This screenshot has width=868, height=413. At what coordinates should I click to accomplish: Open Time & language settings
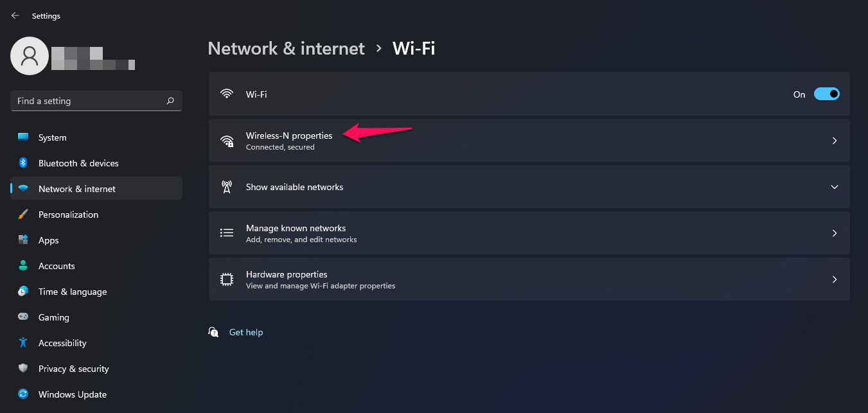72,291
